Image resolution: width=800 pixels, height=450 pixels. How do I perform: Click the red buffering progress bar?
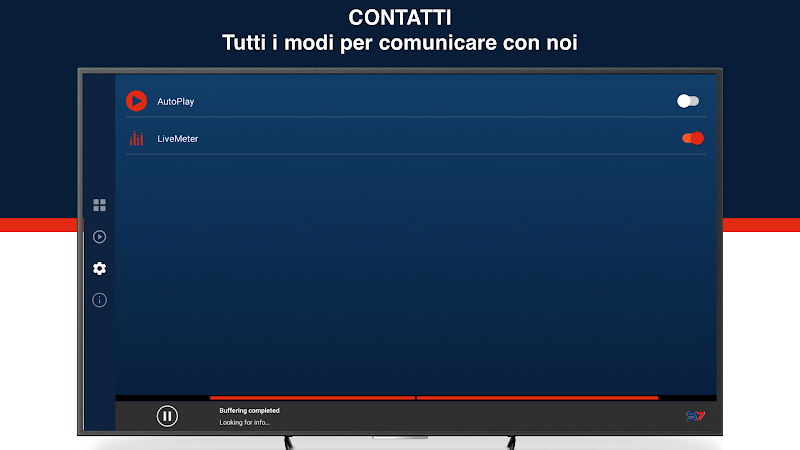coord(434,398)
